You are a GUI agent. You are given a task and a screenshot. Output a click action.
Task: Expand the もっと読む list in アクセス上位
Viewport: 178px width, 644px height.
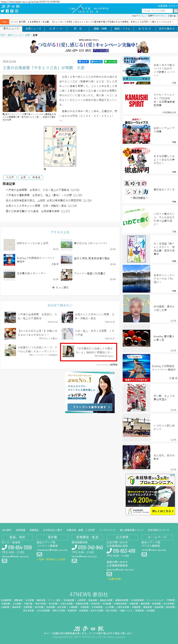60,287
